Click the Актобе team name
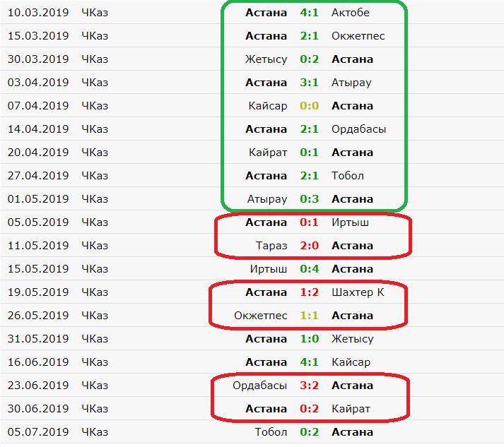This screenshot has height=447, width=504. (x=351, y=13)
